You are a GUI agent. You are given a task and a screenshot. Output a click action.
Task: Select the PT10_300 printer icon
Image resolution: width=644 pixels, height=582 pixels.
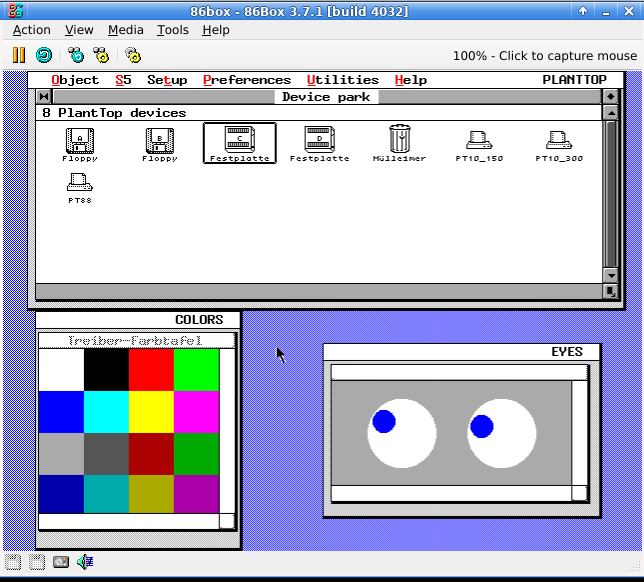click(559, 146)
